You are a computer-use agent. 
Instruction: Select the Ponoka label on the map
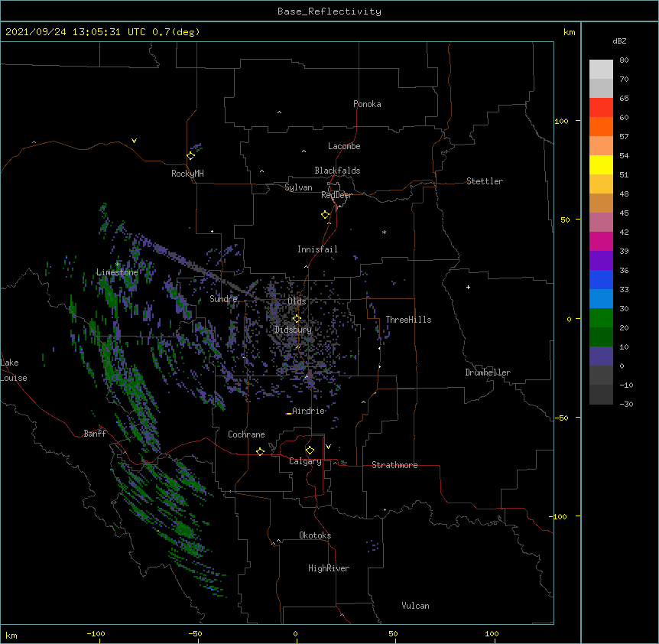click(x=367, y=104)
